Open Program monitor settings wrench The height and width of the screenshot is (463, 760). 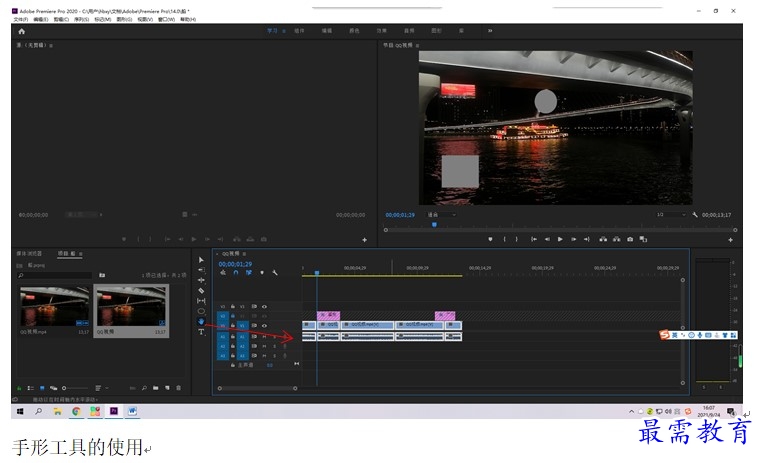pyautogui.click(x=695, y=215)
